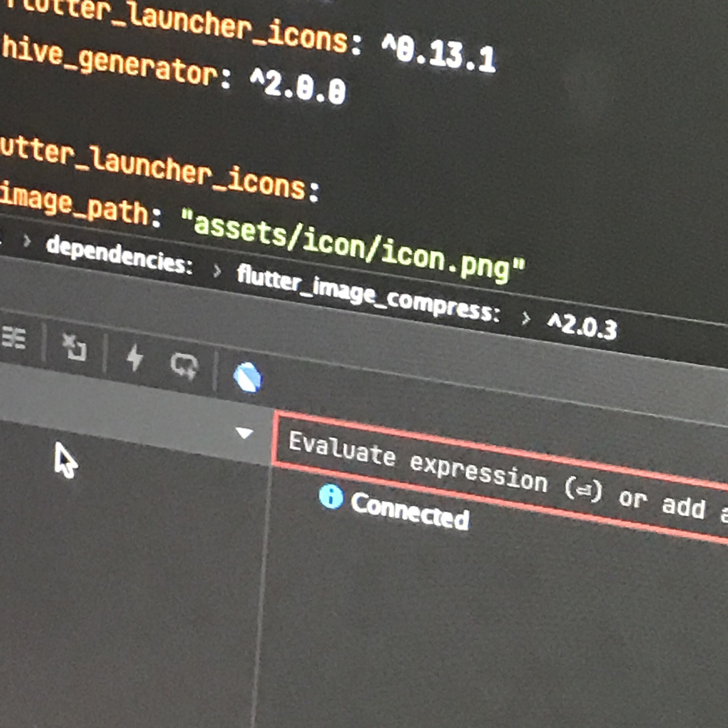Click the Flutter Hot Reload lightning icon
This screenshot has height=728, width=728.
134,358
